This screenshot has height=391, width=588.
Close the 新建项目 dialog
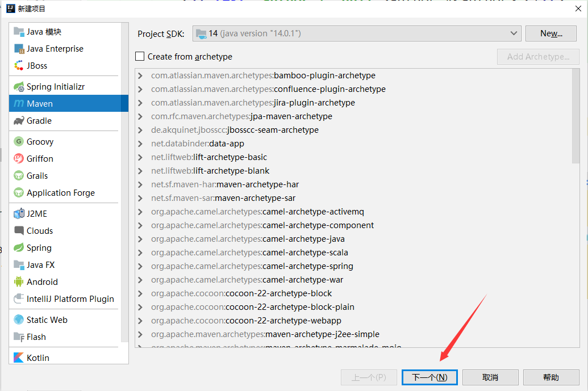click(578, 9)
